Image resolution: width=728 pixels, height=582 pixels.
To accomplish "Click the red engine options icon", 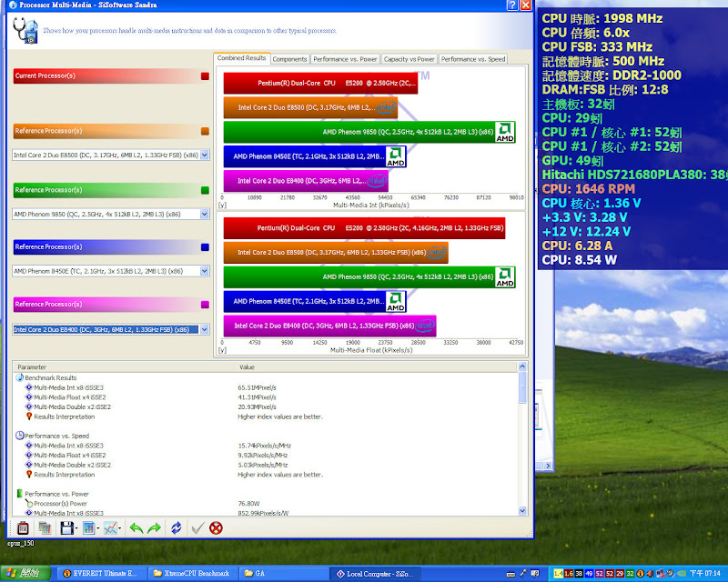I will click(x=23, y=528).
